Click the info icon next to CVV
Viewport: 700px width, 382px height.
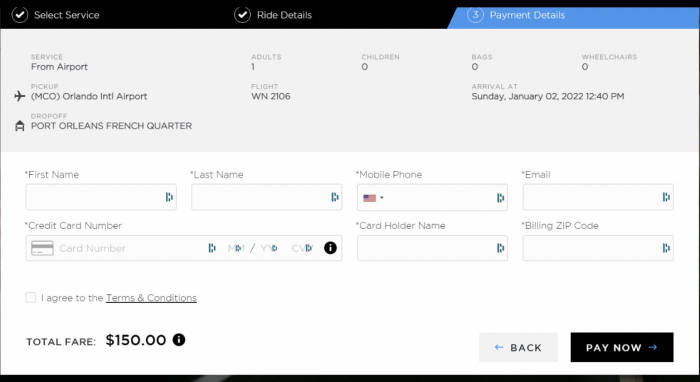330,248
